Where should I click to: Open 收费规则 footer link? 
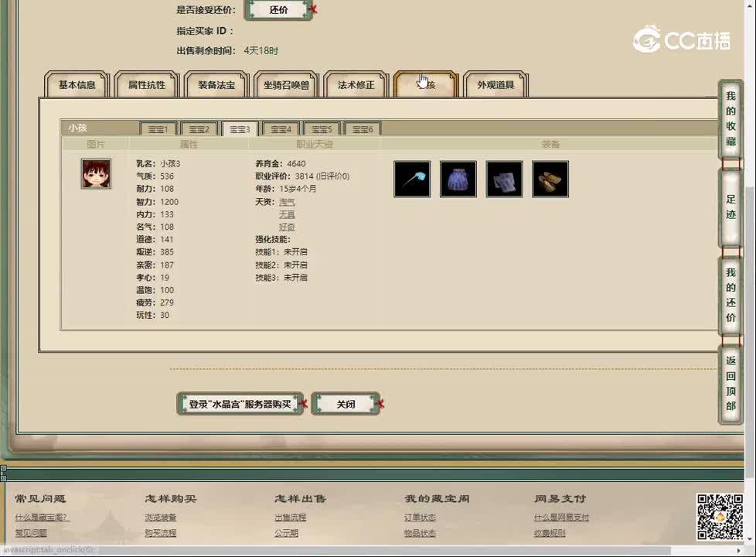click(x=550, y=533)
